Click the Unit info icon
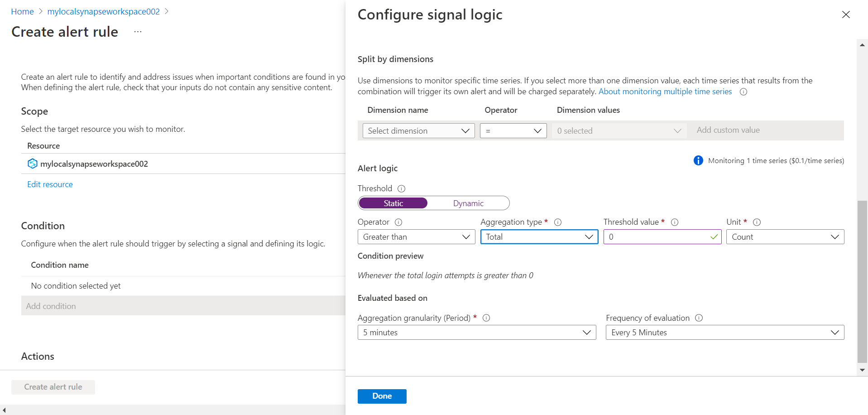This screenshot has height=415, width=868. 757,222
